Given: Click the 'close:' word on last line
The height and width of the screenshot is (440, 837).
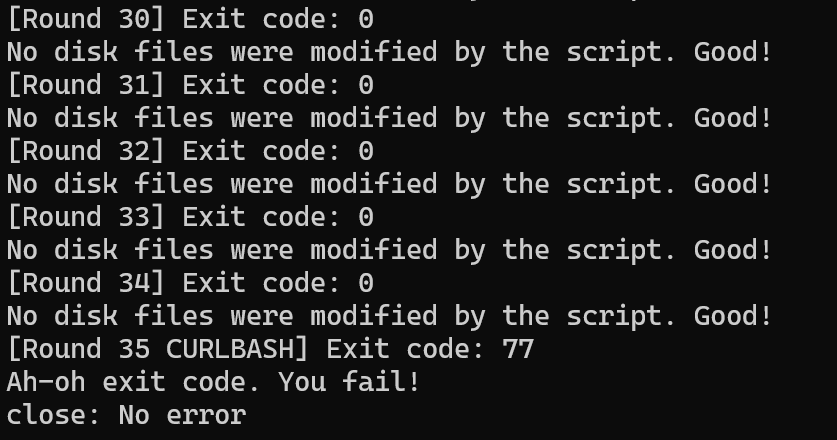Looking at the screenshot, I should point(54,415).
